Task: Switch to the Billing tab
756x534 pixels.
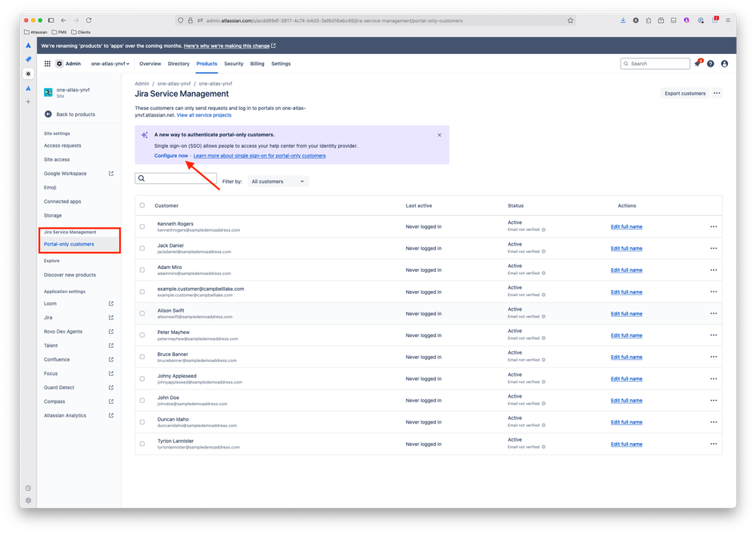Action: point(257,64)
